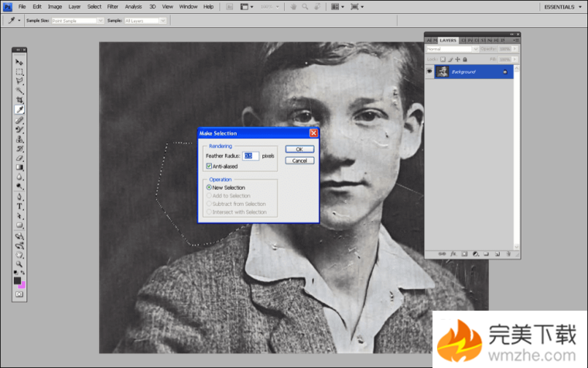Select the Move tool
The height and width of the screenshot is (368, 588).
tap(19, 61)
